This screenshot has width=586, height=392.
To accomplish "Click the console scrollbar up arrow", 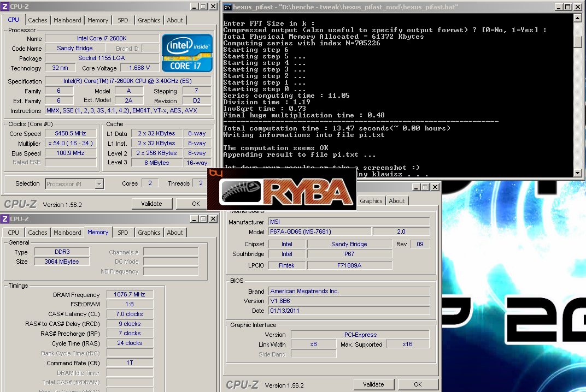I will (x=578, y=18).
